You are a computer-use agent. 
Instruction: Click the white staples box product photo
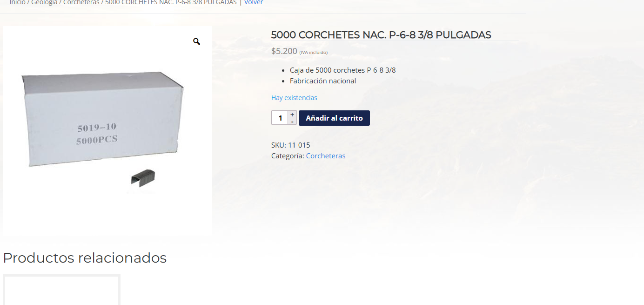click(x=103, y=119)
